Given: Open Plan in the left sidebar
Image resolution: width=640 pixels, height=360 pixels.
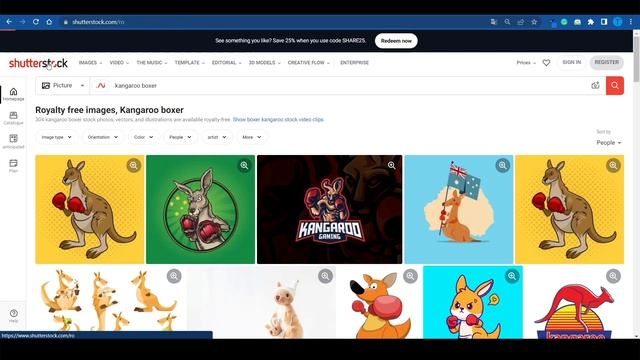Looking at the screenshot, I should point(13,166).
